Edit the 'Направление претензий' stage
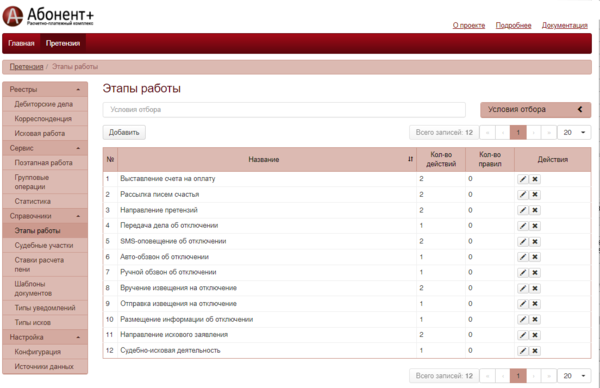Image resolution: width=600 pixels, height=388 pixels. pos(523,210)
